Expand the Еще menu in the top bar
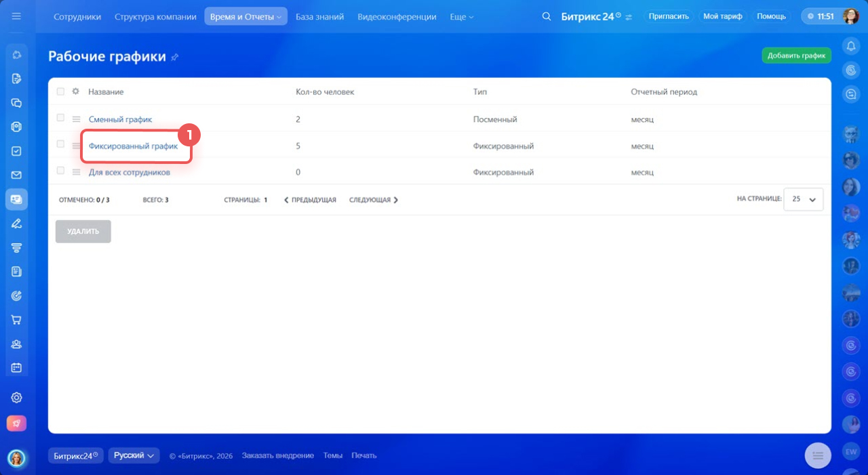 point(462,16)
